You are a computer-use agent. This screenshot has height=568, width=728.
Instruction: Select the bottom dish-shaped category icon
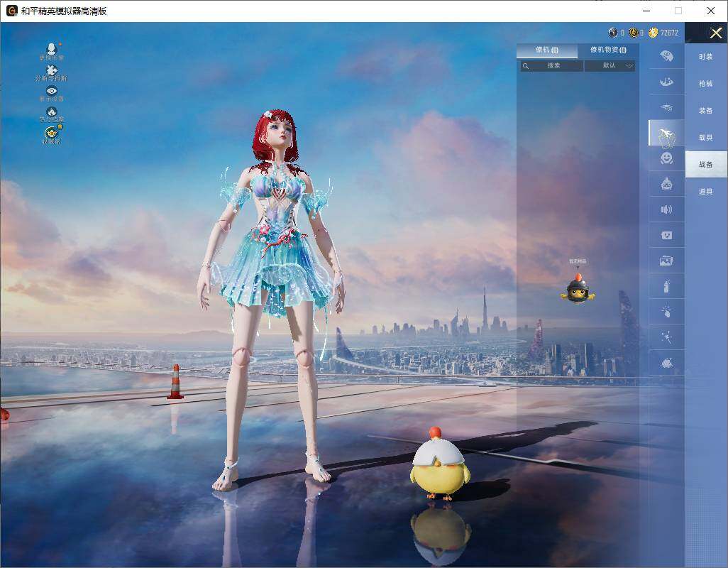pyautogui.click(x=667, y=363)
